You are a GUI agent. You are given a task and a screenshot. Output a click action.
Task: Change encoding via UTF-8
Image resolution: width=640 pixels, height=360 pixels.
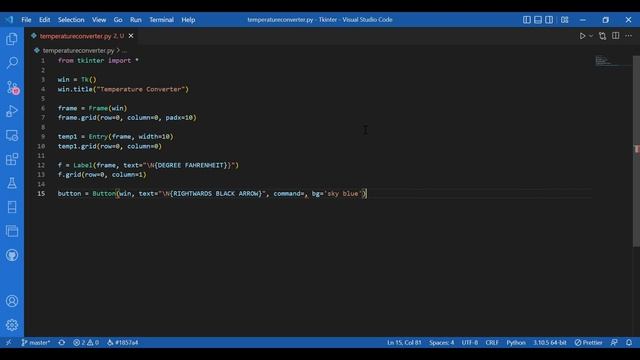tap(470, 342)
